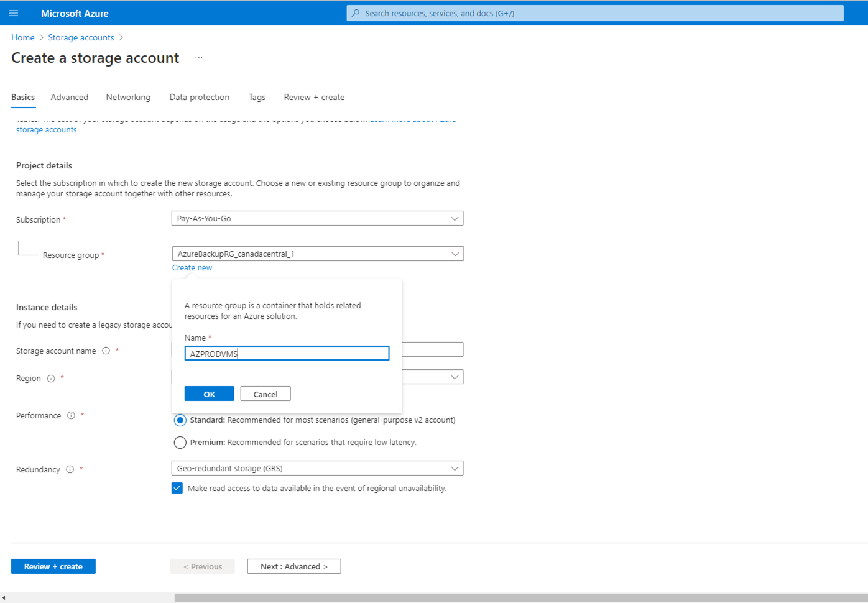Screen dimensions: 868x603
Task: Click Next : Advanced button
Action: [x=294, y=566]
